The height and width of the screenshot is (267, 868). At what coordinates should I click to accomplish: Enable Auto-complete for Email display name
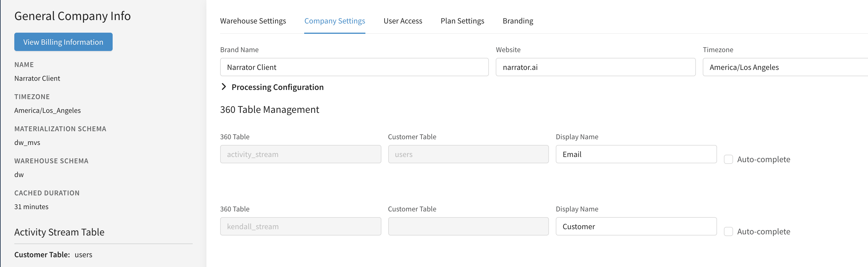point(728,159)
